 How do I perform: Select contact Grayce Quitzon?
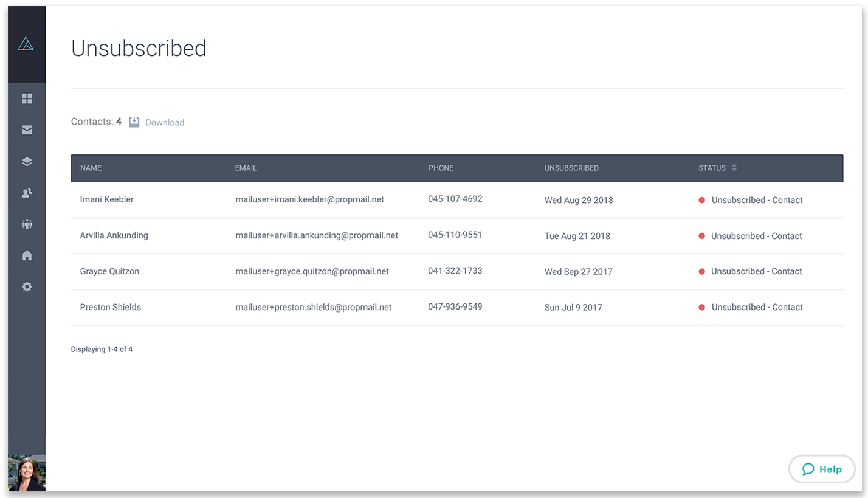click(109, 271)
